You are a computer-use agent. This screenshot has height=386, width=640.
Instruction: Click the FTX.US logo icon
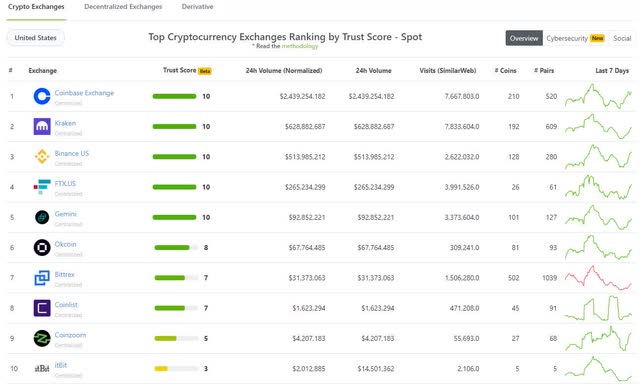tap(42, 187)
